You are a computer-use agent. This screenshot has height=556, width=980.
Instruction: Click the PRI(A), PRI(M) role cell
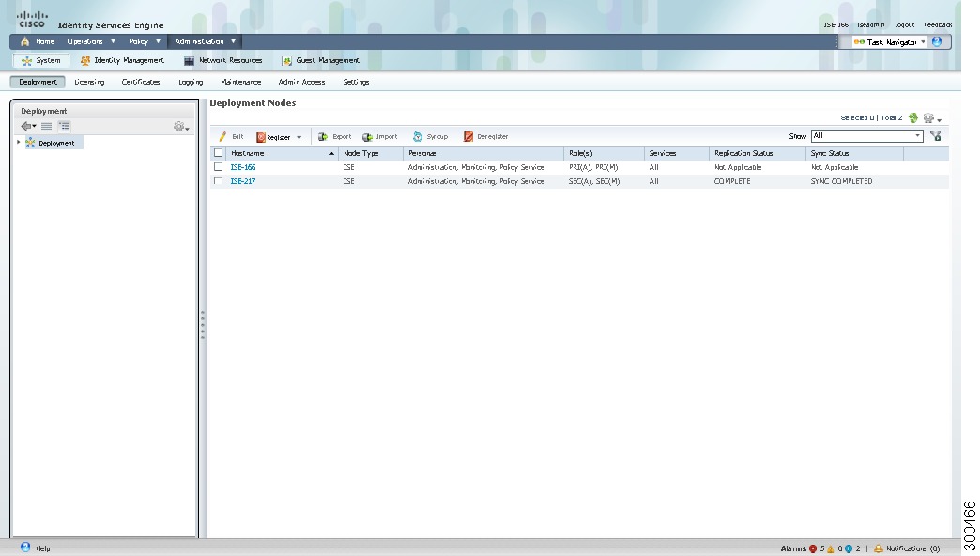(593, 167)
